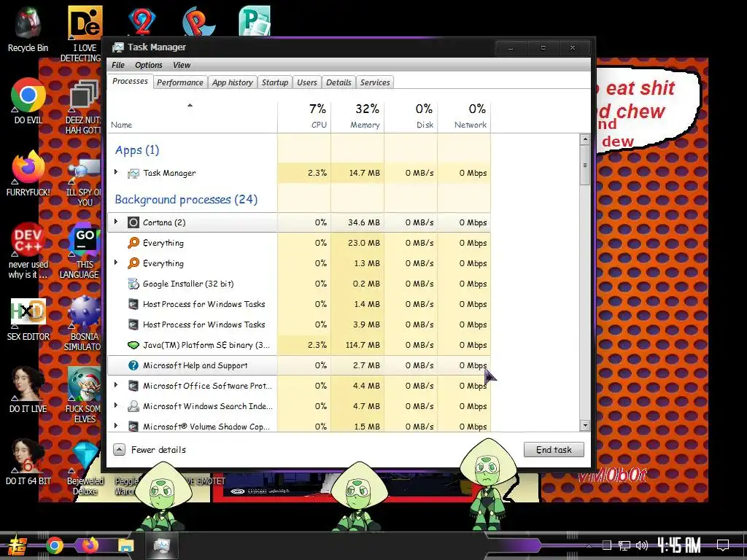This screenshot has width=747, height=560.
Task: Click the volume icon in system tray
Action: point(642,545)
